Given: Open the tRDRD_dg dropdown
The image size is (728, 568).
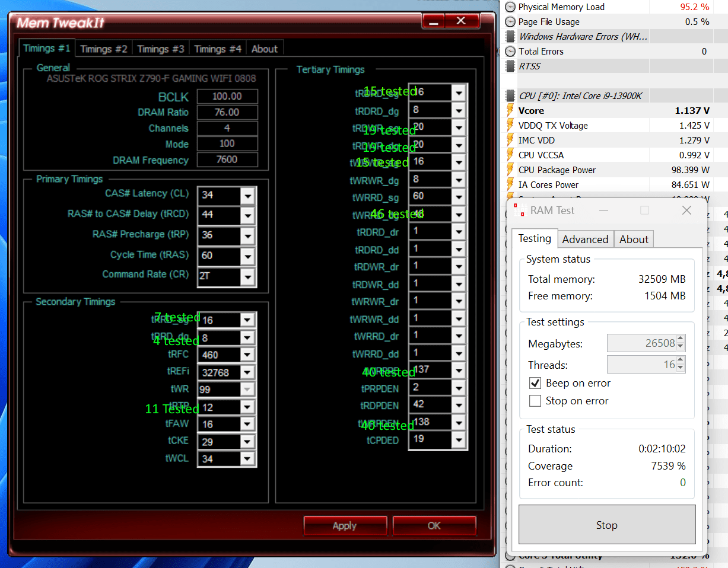Looking at the screenshot, I should 459,110.
